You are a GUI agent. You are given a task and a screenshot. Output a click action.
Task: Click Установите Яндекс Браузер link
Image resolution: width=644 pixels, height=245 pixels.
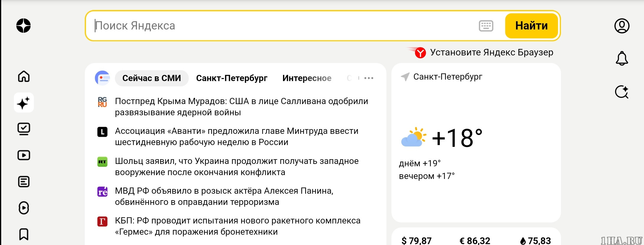click(491, 52)
